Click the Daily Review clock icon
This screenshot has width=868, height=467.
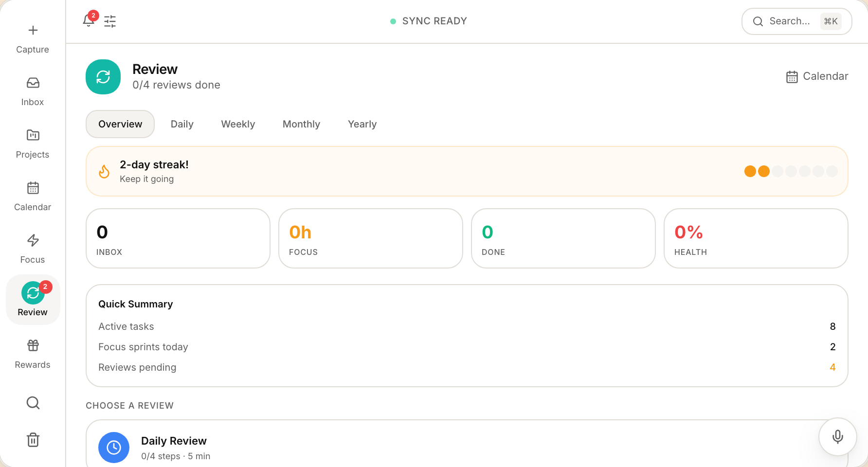tap(113, 448)
